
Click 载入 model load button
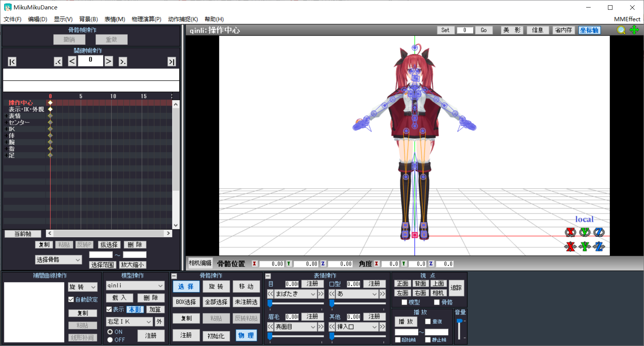click(x=119, y=298)
